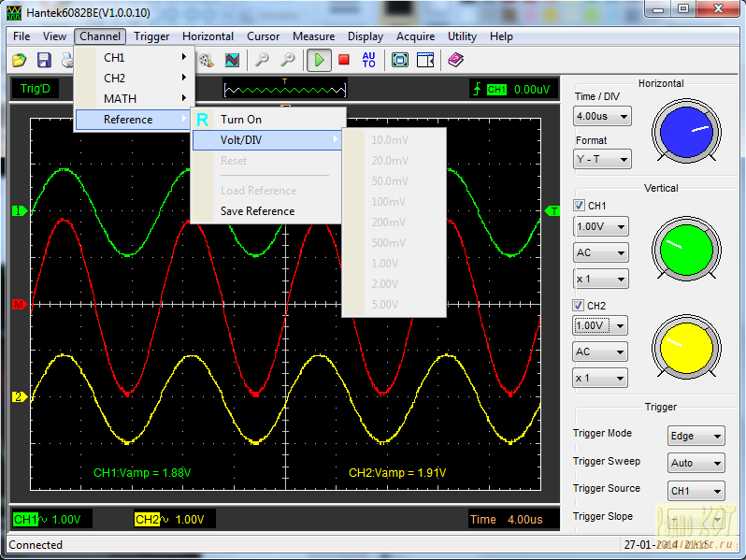
Task: Toggle the CH1 checkbox
Action: pos(579,206)
